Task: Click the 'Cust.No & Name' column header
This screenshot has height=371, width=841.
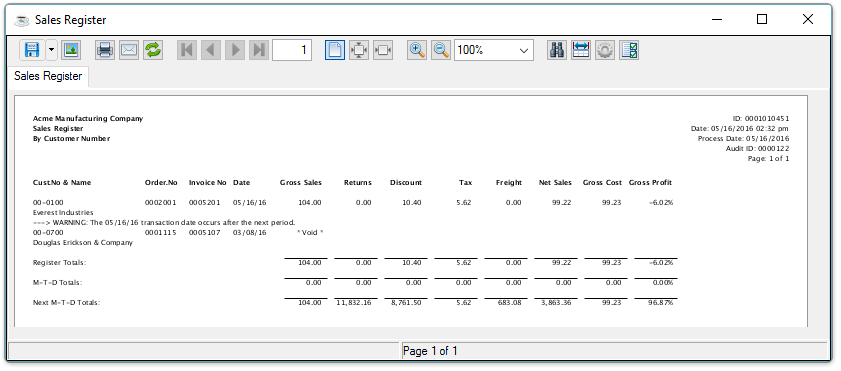Action: coord(62,183)
